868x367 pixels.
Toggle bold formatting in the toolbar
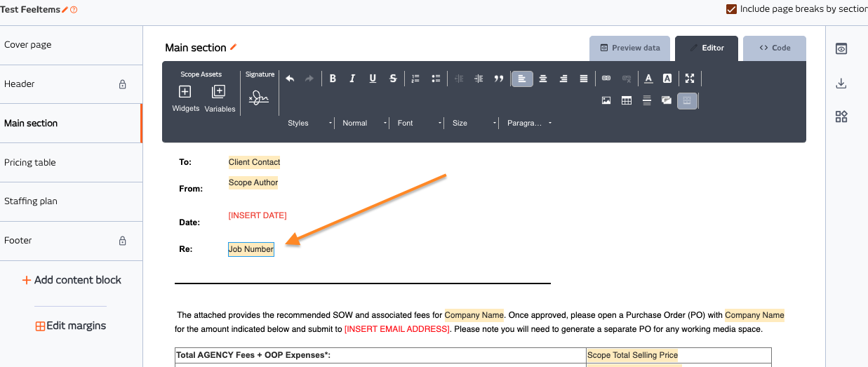tap(333, 79)
